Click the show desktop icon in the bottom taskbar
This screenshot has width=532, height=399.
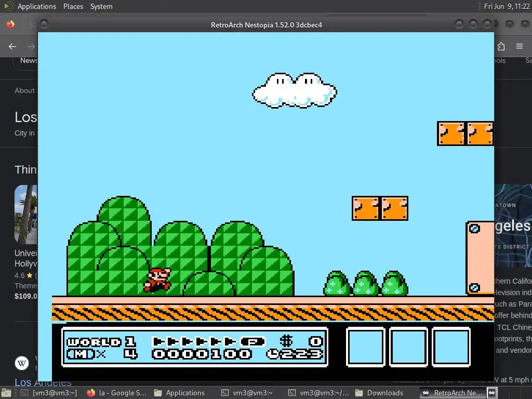(6, 393)
